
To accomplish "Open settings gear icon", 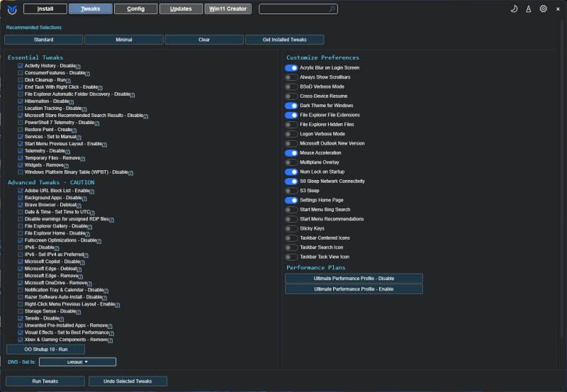I will coord(543,9).
